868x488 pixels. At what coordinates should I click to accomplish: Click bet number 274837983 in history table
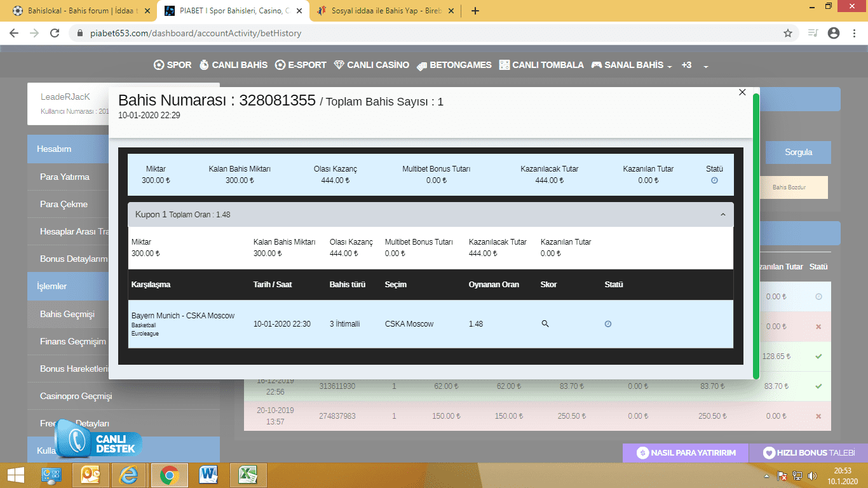tap(337, 416)
